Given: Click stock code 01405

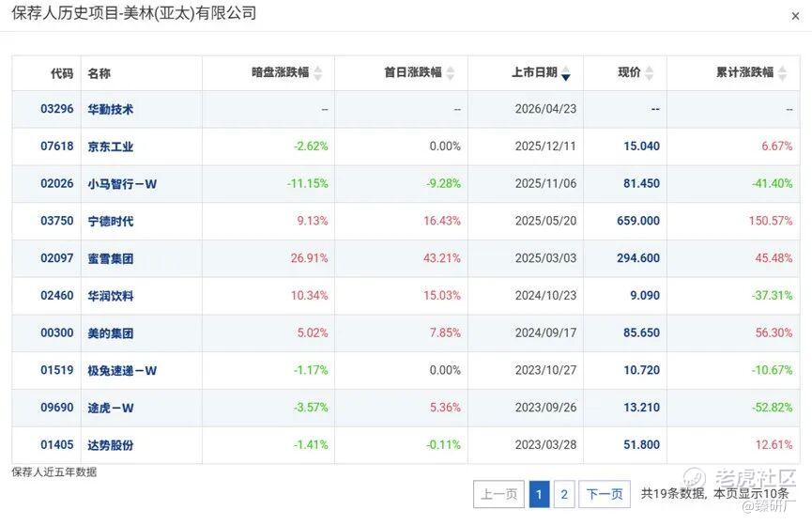Looking at the screenshot, I should (x=57, y=444).
